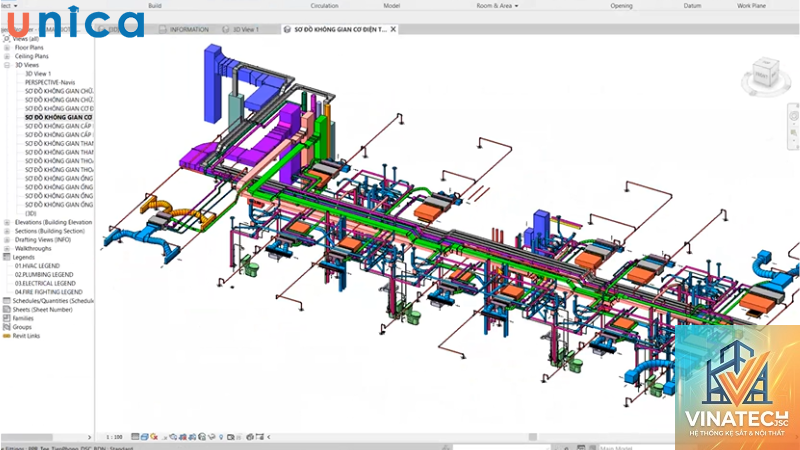Select the PERSPECTIVE-Navis view
The width and height of the screenshot is (800, 450).
(50, 82)
